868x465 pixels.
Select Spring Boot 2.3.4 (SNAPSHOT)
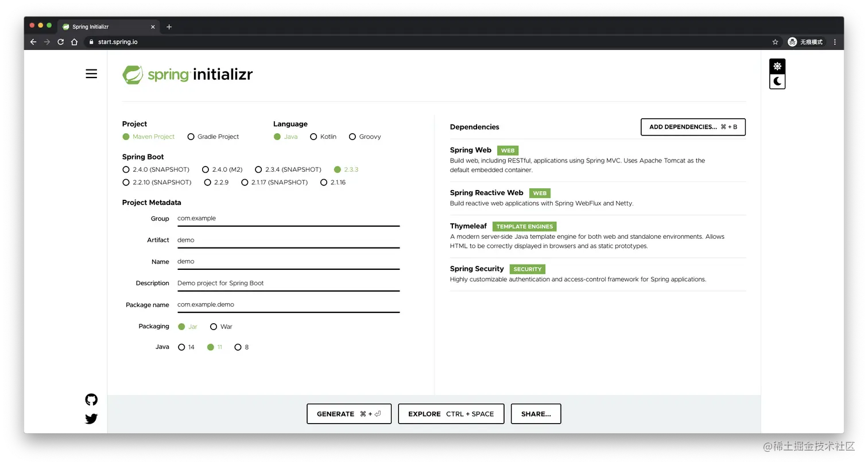pyautogui.click(x=288, y=169)
